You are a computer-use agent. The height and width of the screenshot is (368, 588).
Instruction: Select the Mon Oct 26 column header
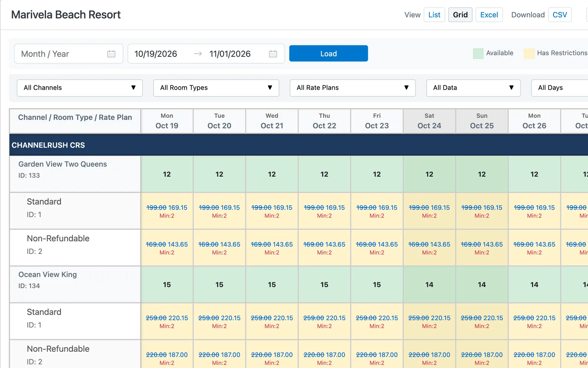534,121
